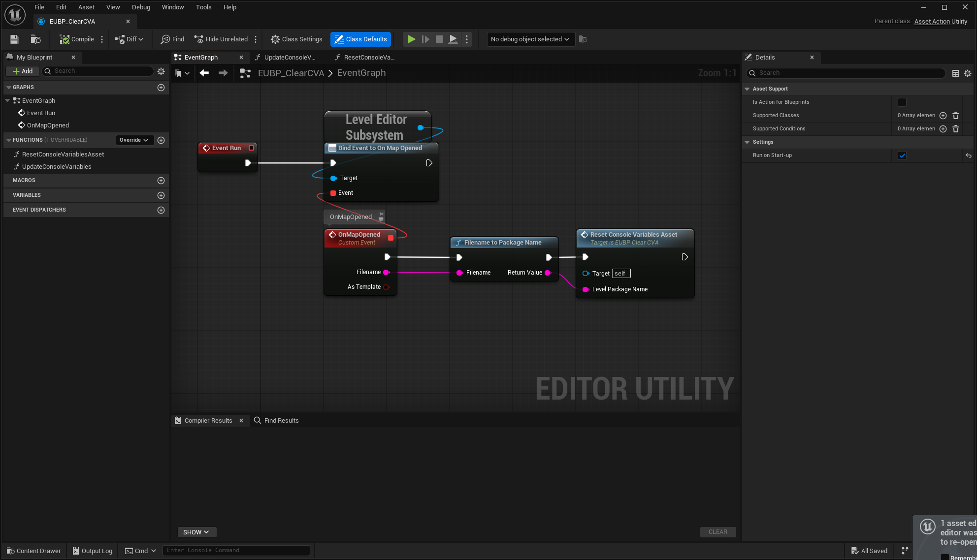The height and width of the screenshot is (560, 977).
Task: Click the Compile blueprint button
Action: (x=77, y=39)
